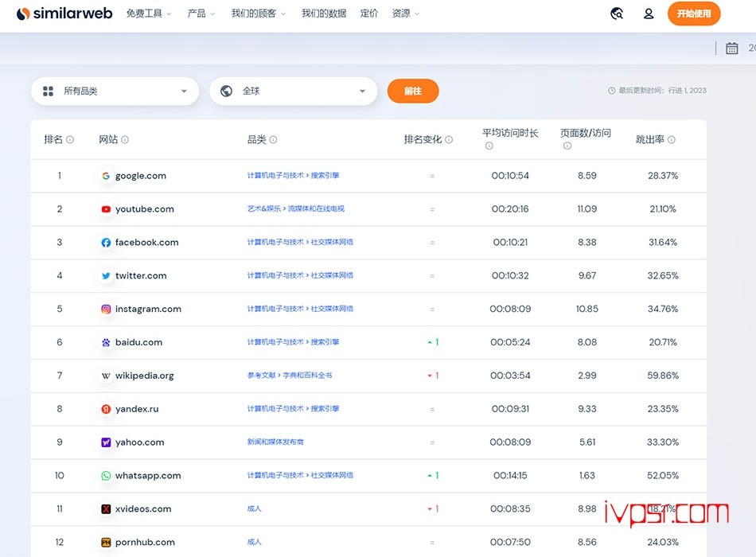Click the info icon next to 网站
The height and width of the screenshot is (557, 756).
tap(125, 139)
